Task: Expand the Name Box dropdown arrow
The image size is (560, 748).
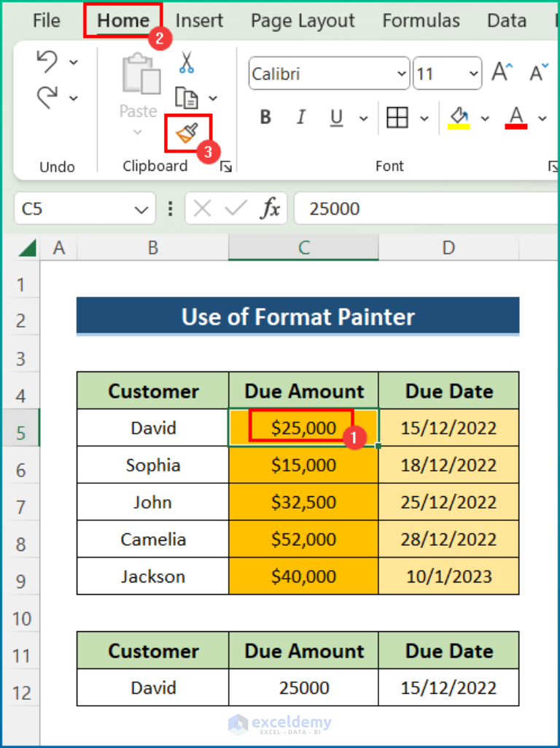Action: [x=141, y=209]
